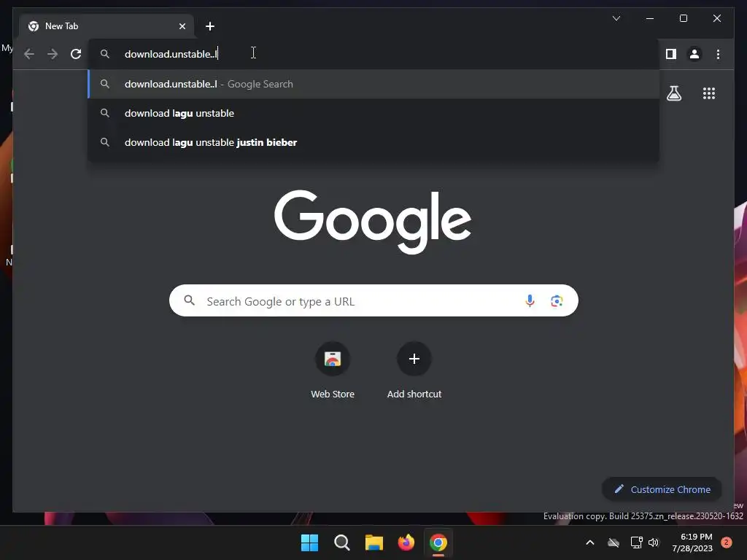Viewport: 747px width, 560px height.
Task: Select the New Tab tab
Action: point(107,26)
